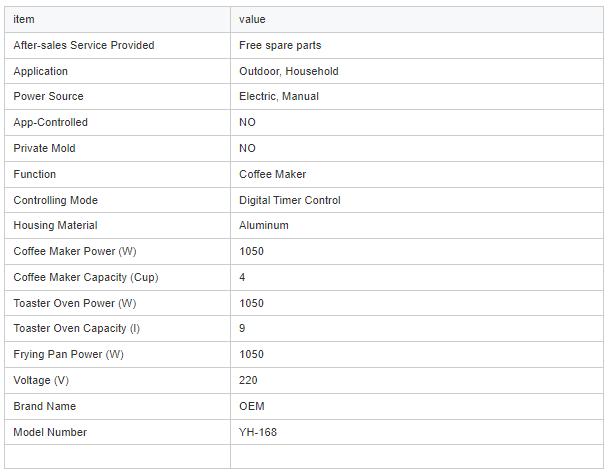
Task: Click the 'Free spare parts' value
Action: tap(280, 45)
